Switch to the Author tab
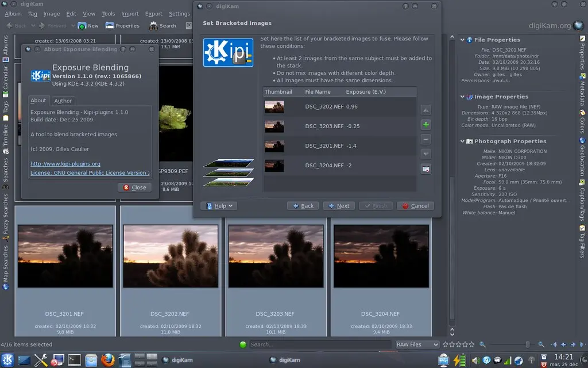 (63, 101)
